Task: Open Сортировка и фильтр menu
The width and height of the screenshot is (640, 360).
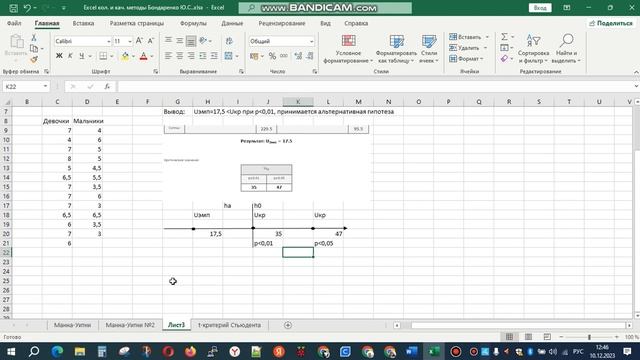Action: coord(533,49)
